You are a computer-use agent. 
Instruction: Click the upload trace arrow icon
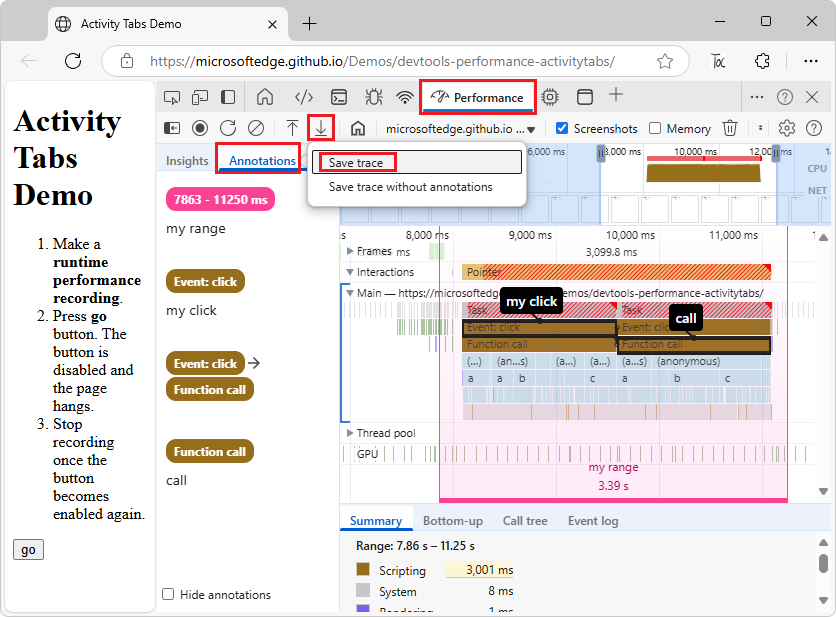[292, 128]
